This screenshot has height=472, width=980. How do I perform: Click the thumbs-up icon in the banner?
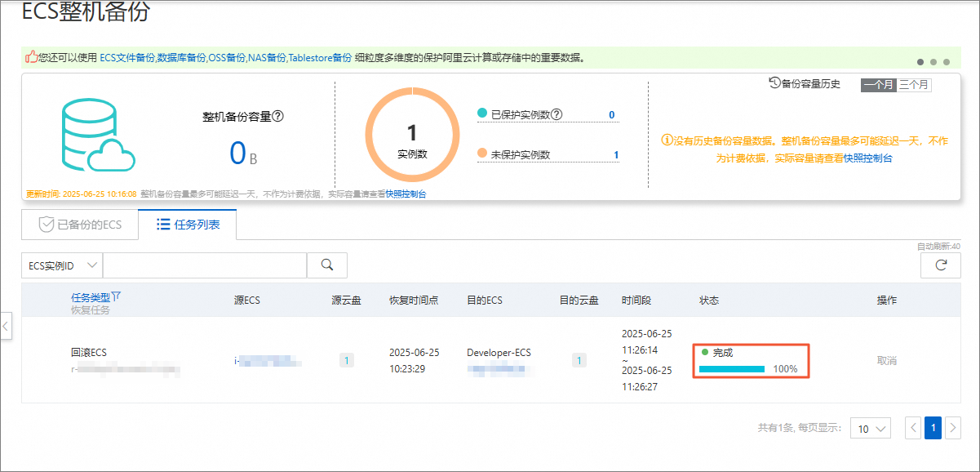31,58
